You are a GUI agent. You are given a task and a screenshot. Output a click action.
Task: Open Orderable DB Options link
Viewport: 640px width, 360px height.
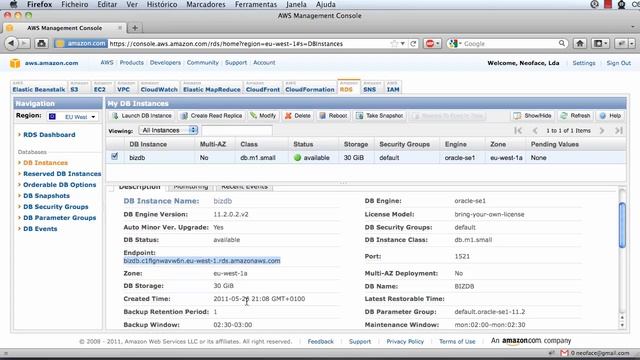60,185
